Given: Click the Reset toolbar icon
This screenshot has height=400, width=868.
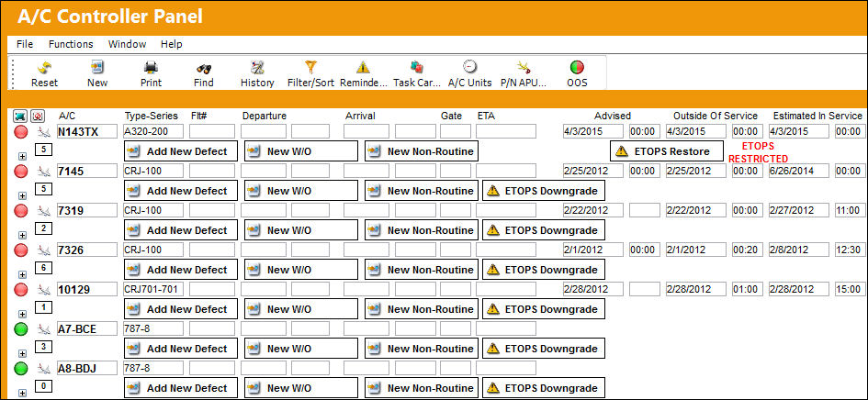Looking at the screenshot, I should [44, 68].
